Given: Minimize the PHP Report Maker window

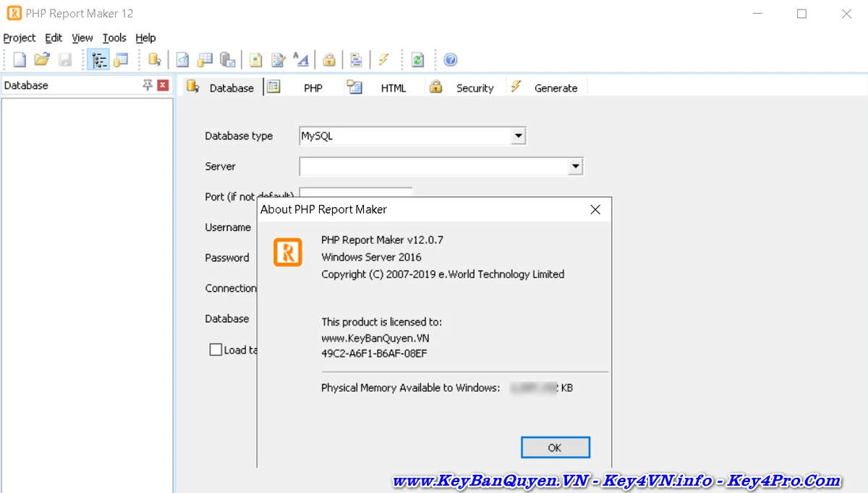Looking at the screenshot, I should click(757, 13).
